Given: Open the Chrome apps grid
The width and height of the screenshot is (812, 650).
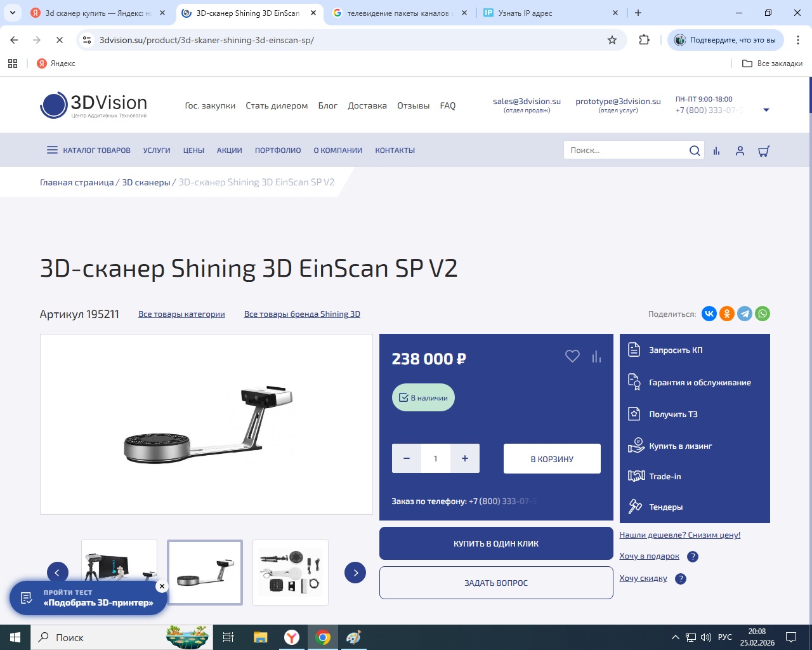Looking at the screenshot, I should tap(13, 63).
